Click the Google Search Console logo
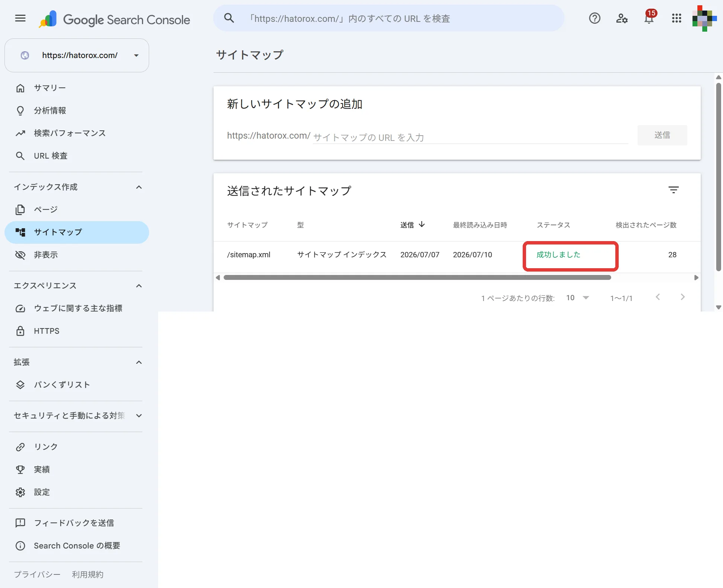 (115, 19)
